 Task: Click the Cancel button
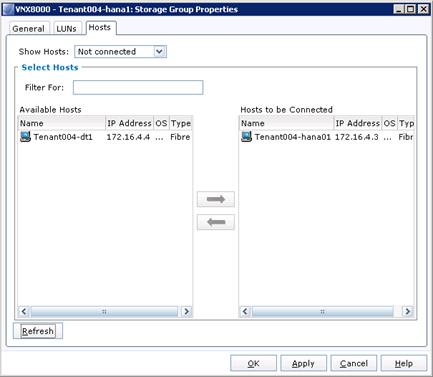(354, 363)
